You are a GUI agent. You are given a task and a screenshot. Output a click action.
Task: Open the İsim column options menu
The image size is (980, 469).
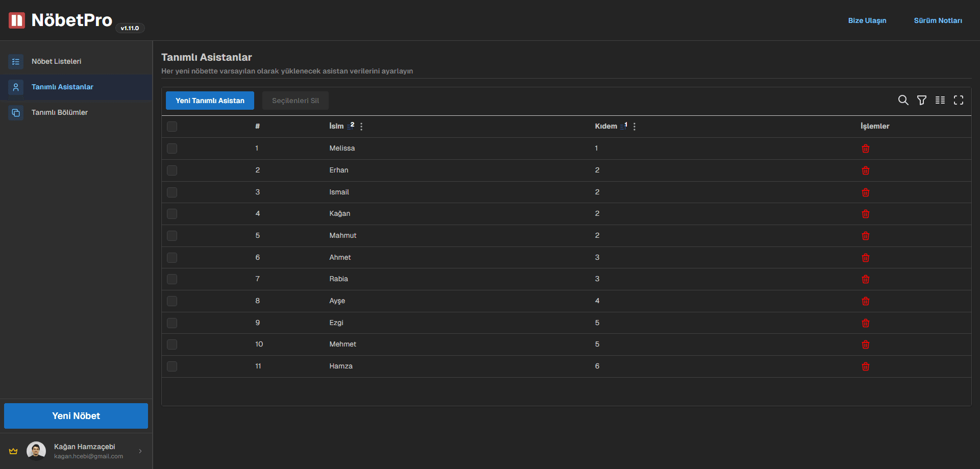[x=361, y=127]
